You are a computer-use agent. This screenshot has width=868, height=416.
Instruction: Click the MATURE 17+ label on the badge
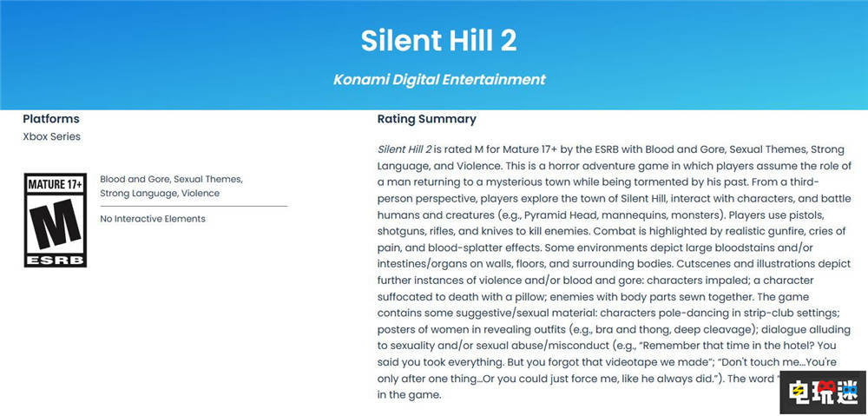tap(55, 185)
